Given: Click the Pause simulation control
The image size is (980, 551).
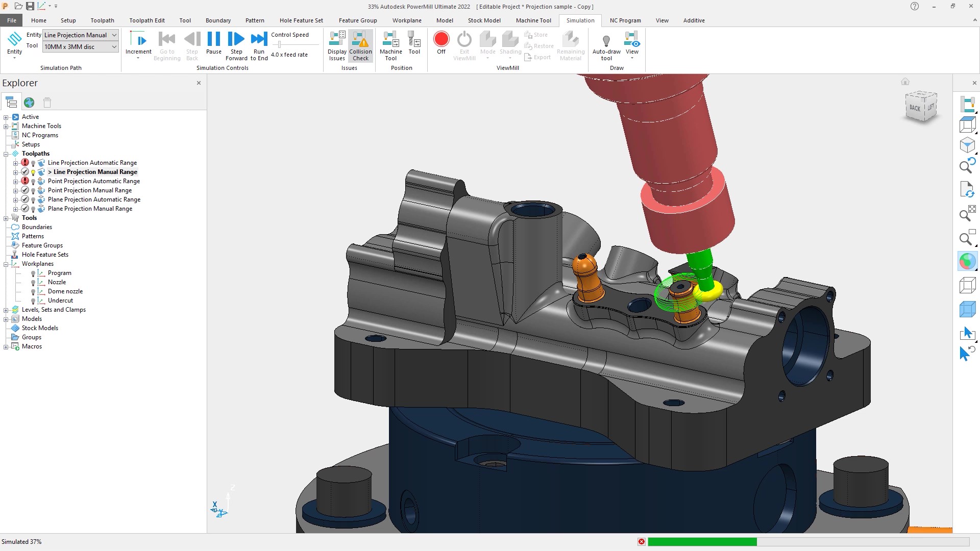Looking at the screenshot, I should click(214, 43).
